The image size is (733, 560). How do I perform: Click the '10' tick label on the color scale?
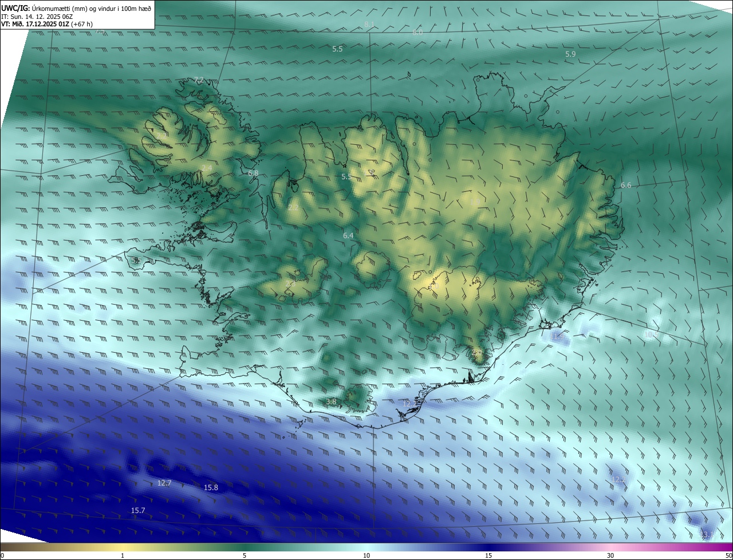pyautogui.click(x=366, y=555)
